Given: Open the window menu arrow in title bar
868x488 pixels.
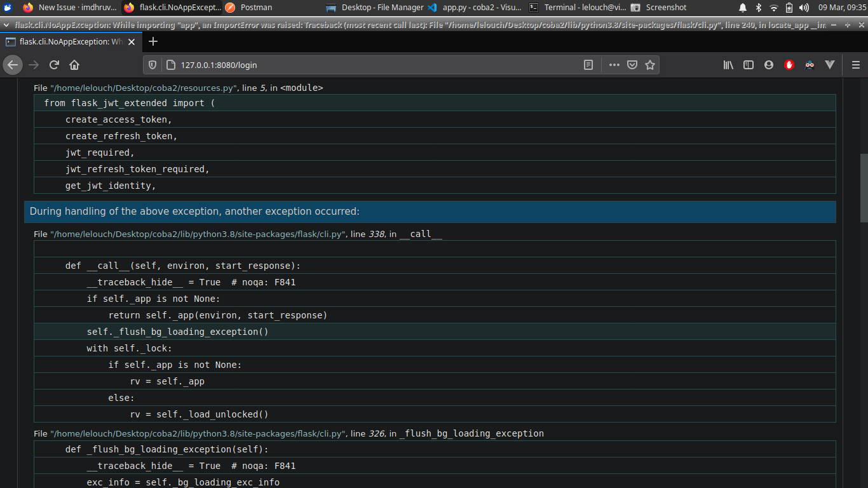Looking at the screenshot, I should click(6, 25).
